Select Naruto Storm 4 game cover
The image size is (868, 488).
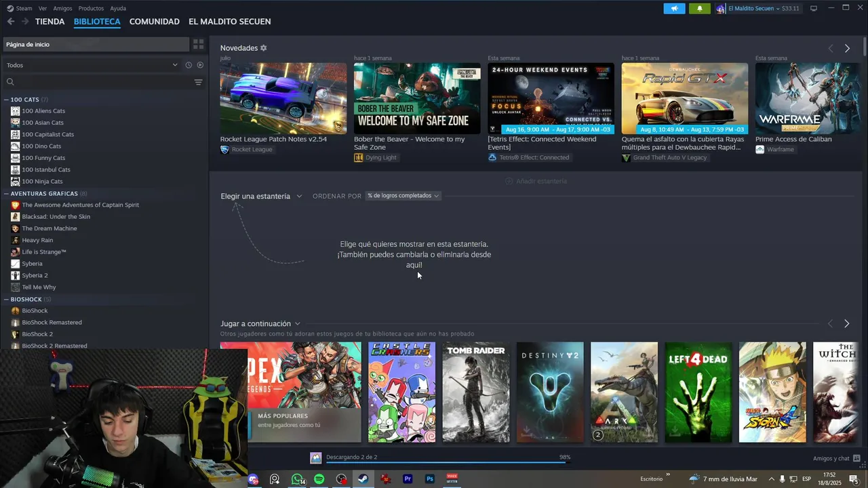point(772,392)
